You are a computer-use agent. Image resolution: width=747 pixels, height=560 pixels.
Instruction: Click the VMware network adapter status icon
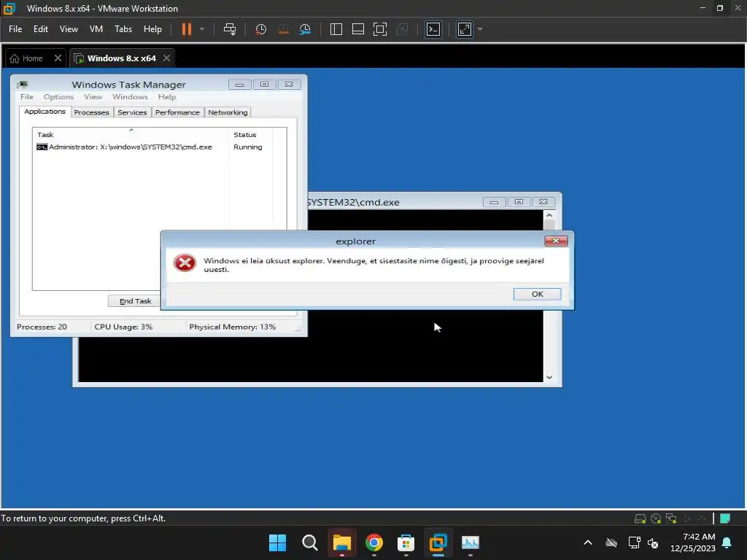click(x=671, y=518)
